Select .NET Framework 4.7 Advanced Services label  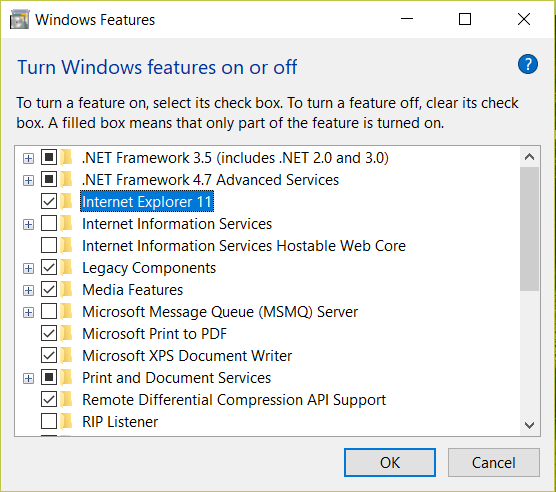[x=211, y=180]
